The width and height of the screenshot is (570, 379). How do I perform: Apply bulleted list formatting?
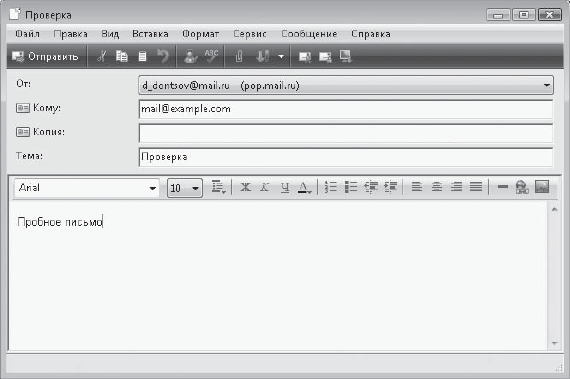pos(351,187)
